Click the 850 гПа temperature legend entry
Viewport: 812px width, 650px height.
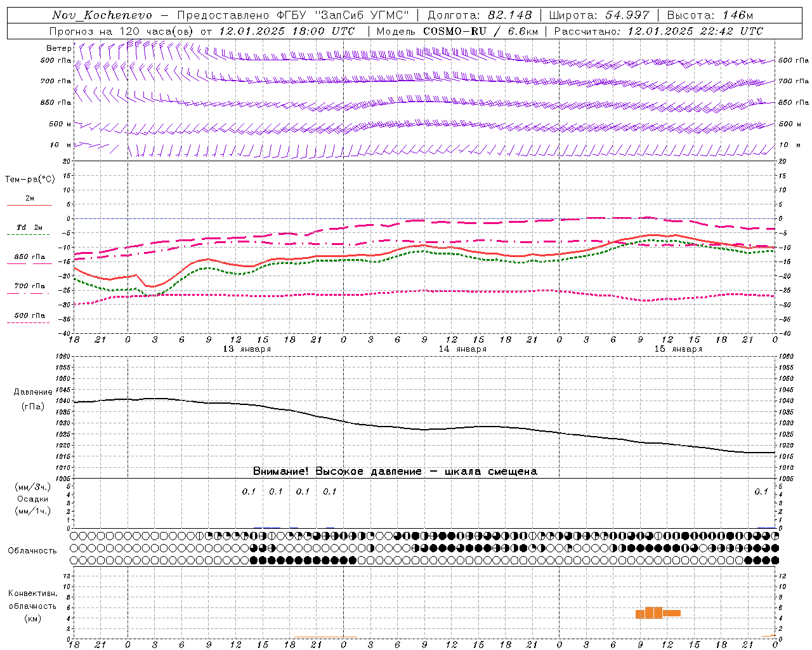point(29,258)
